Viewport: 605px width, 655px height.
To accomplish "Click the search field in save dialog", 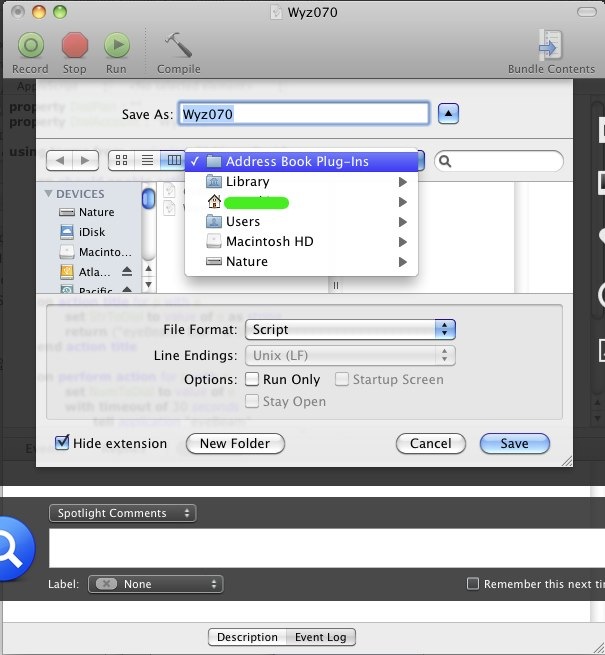I will [x=499, y=161].
